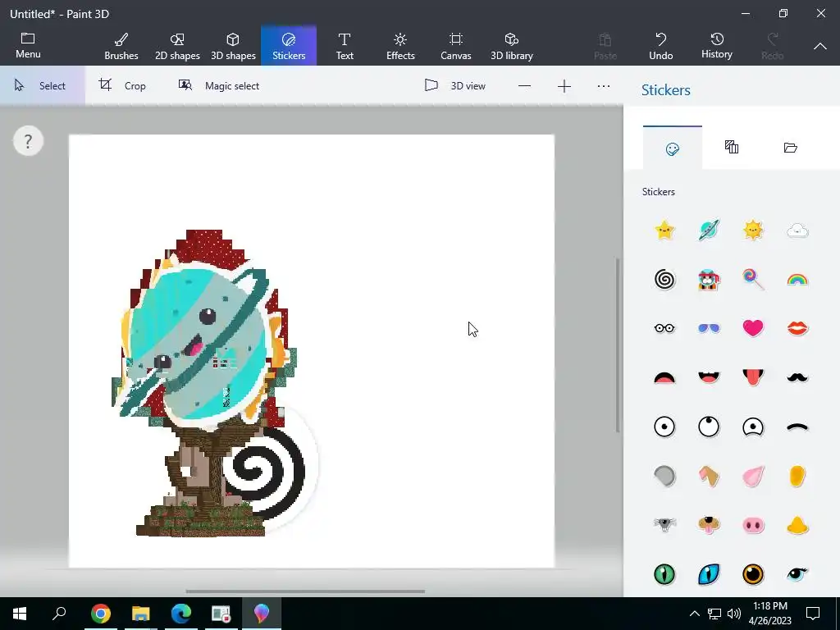This screenshot has height=630, width=840.
Task: Open the 2D shapes tab
Action: point(177,46)
